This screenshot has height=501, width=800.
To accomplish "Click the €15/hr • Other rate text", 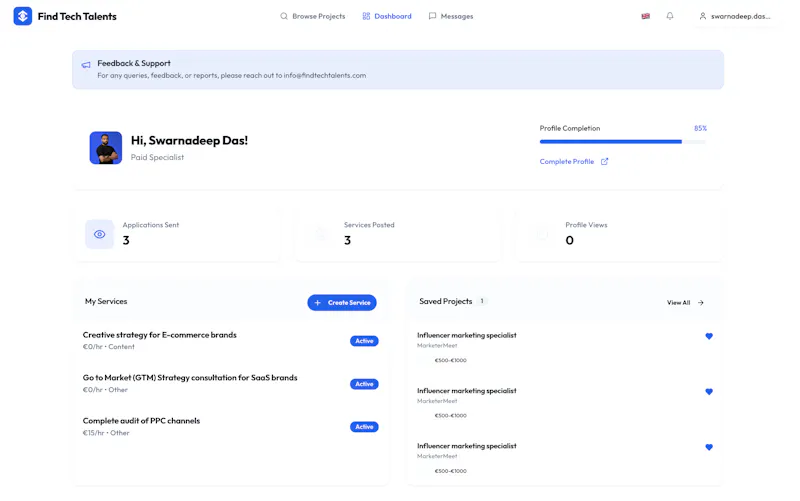I will [106, 433].
